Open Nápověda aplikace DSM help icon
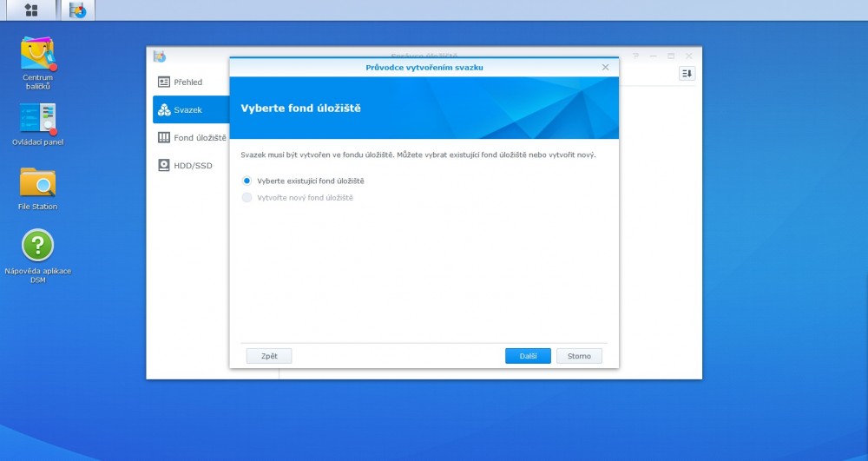 click(x=37, y=246)
